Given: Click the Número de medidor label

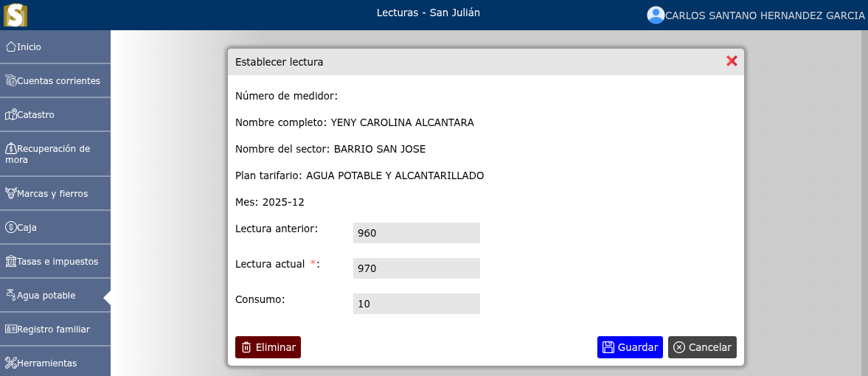Looking at the screenshot, I should pyautogui.click(x=286, y=96).
